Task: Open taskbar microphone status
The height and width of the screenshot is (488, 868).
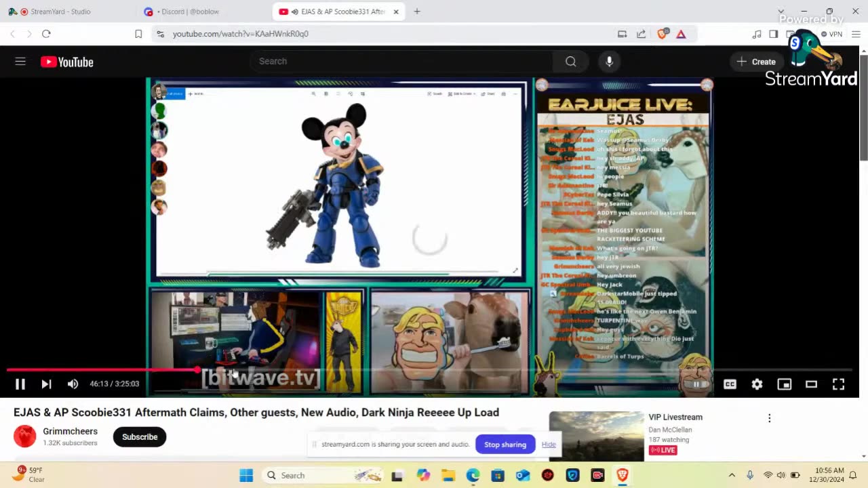Action: coord(750,475)
